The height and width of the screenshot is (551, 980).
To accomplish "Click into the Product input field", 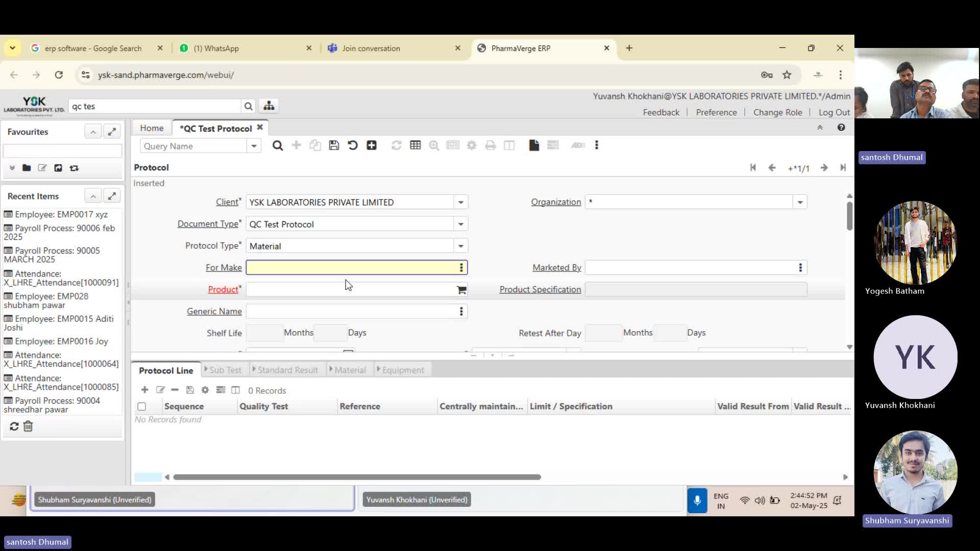I will [351, 290].
